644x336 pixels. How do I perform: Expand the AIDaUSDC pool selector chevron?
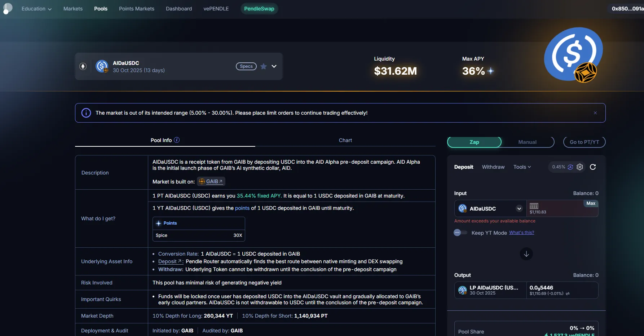point(274,66)
